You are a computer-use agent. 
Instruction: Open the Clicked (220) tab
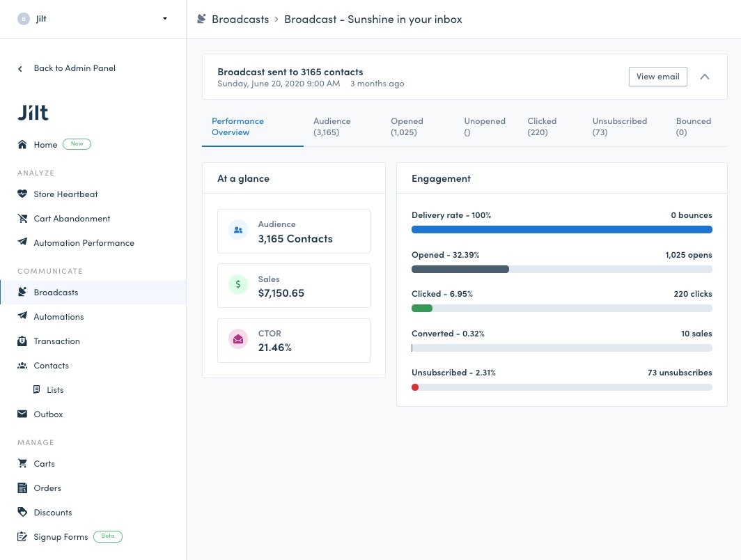(x=542, y=127)
